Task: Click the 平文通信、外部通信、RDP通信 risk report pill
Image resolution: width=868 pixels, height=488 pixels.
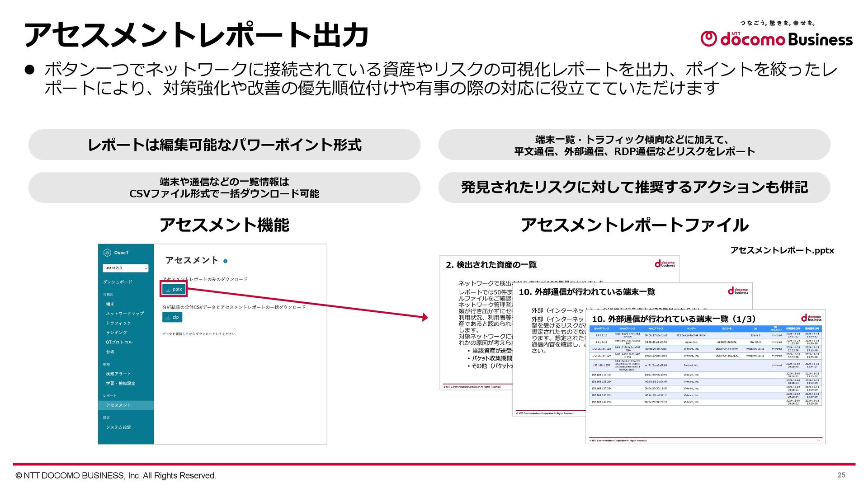Action: tap(634, 145)
